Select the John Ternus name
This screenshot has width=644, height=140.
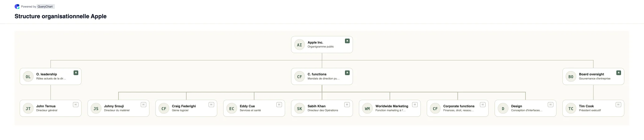pyautogui.click(x=46, y=106)
